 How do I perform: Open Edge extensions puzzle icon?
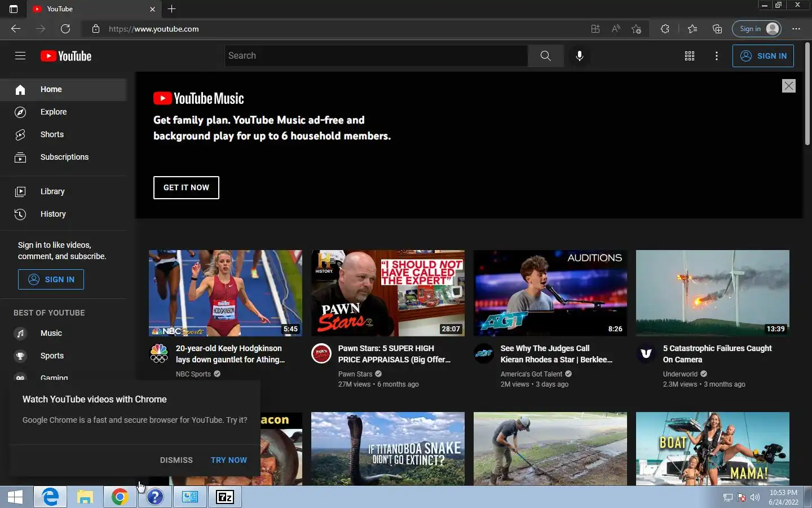point(665,29)
